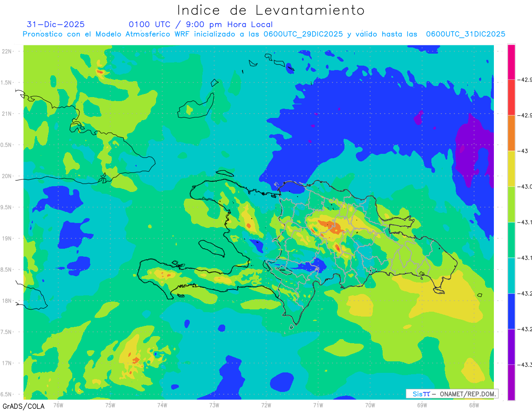This screenshot has width=532, height=411.
Task: Click the '21N' latitude axis label
Action: tap(7, 114)
